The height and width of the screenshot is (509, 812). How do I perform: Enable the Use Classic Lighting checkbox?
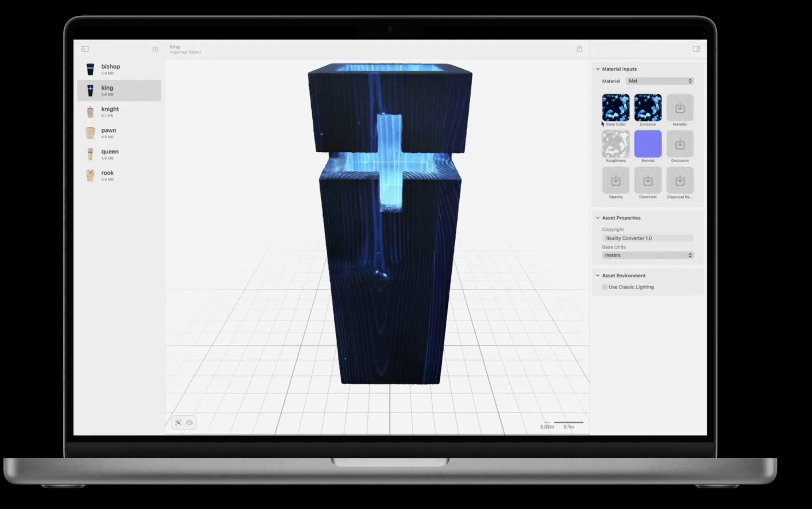tap(605, 287)
